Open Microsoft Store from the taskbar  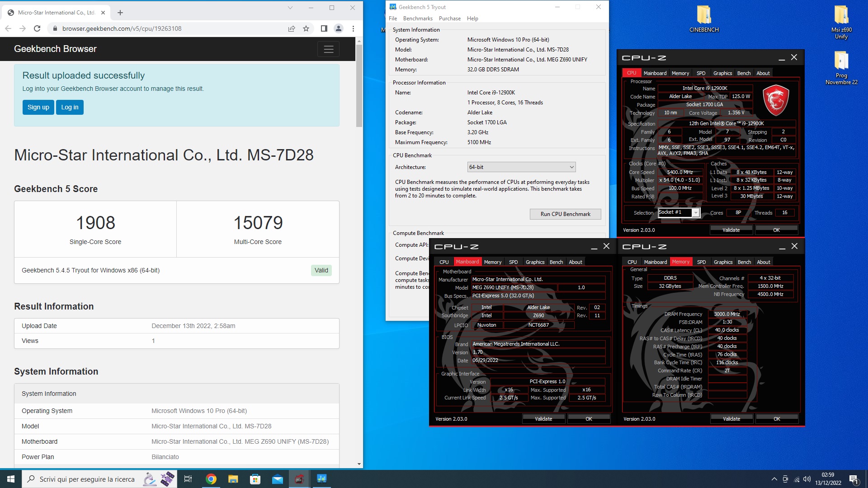point(255,479)
